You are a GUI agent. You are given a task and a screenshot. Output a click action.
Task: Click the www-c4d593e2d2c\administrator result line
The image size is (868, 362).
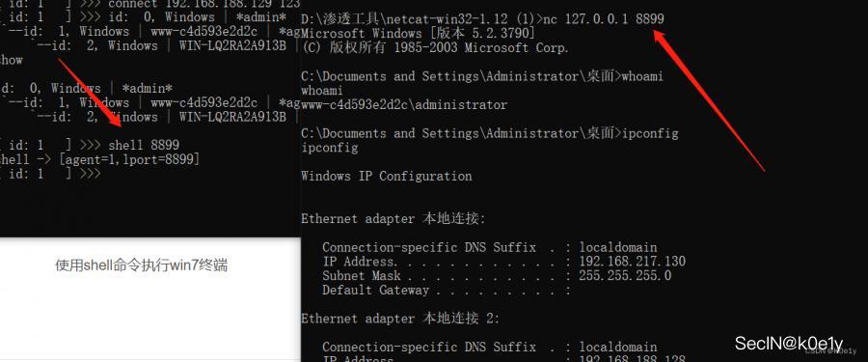tap(404, 105)
